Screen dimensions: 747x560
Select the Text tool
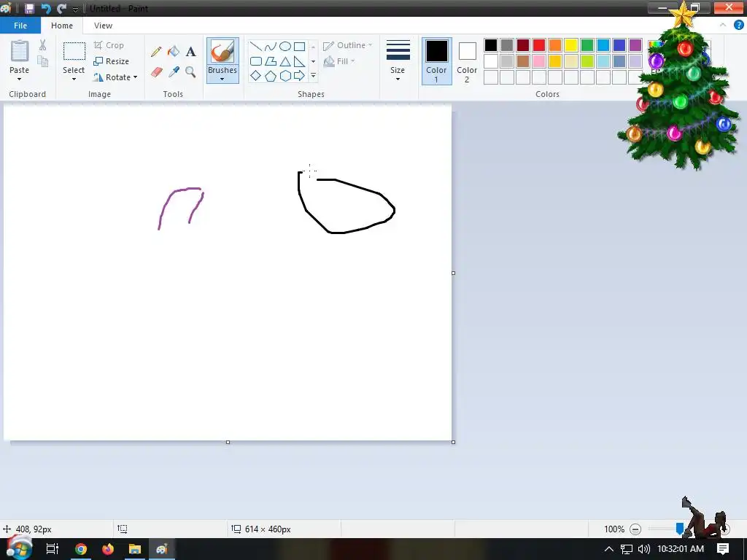click(190, 52)
